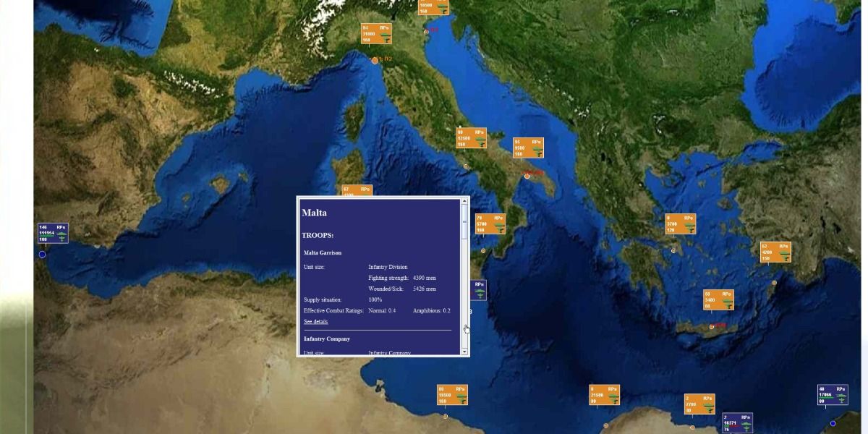The image size is (868, 434).
Task: Select the army icon on the 21500 Benghazi counter
Action: [x=613, y=396]
